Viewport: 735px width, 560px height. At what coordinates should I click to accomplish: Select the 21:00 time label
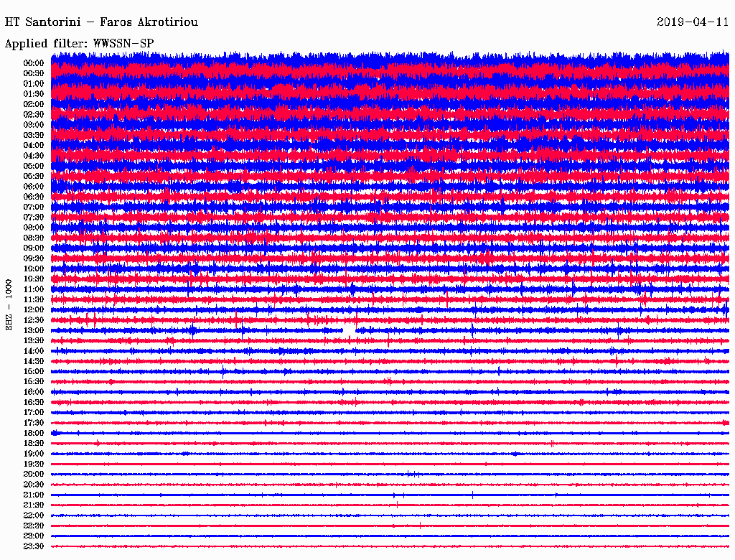click(x=34, y=495)
